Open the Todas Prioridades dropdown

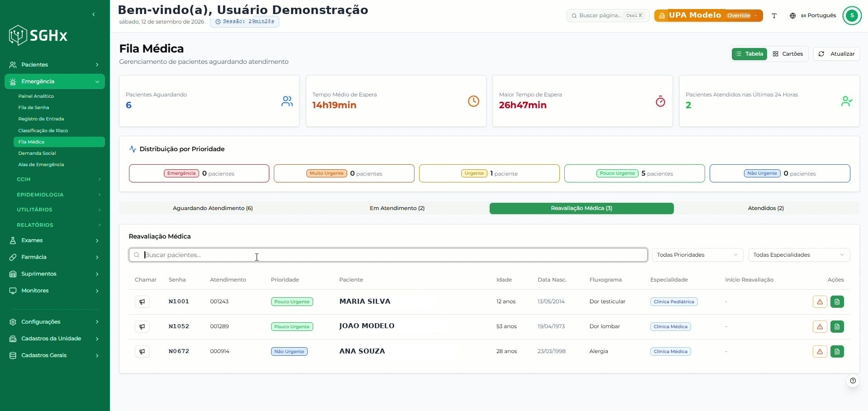tap(697, 255)
